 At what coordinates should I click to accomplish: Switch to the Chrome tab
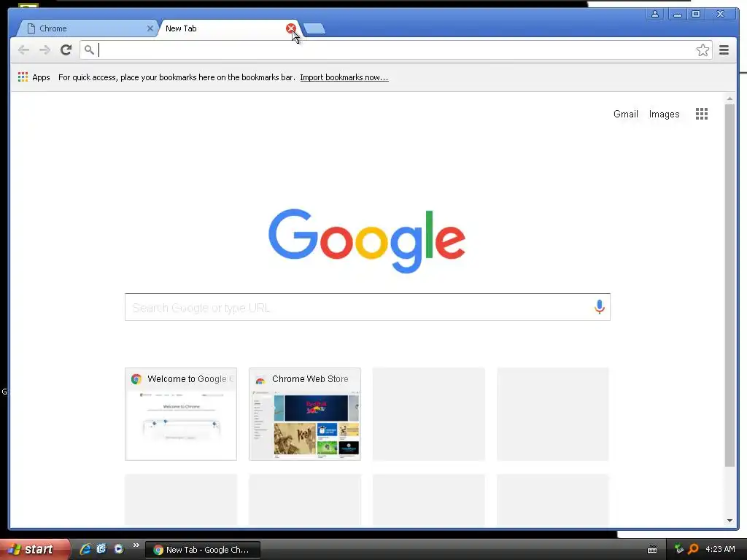click(x=86, y=28)
